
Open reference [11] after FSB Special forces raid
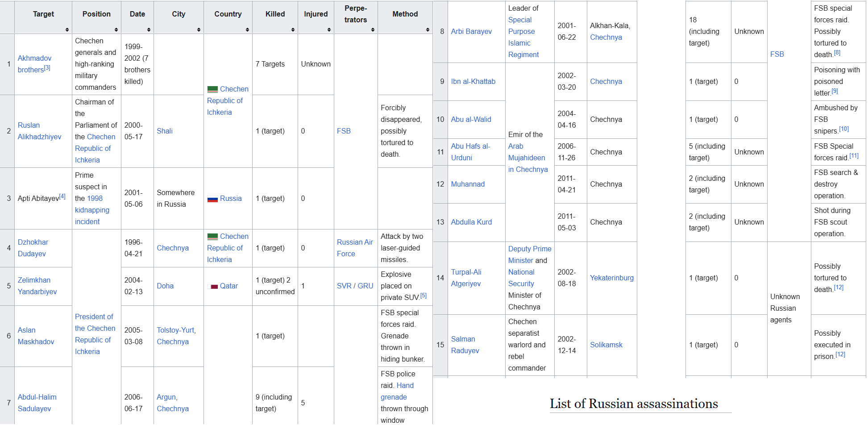point(854,156)
